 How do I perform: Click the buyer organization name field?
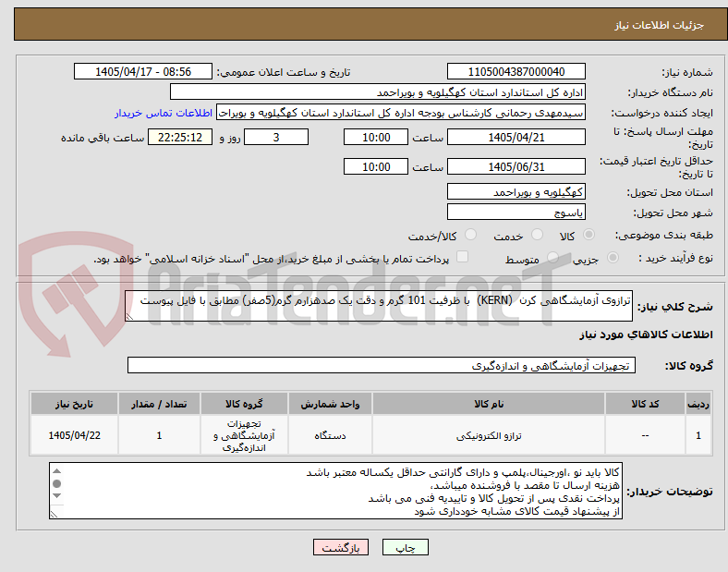378,91
